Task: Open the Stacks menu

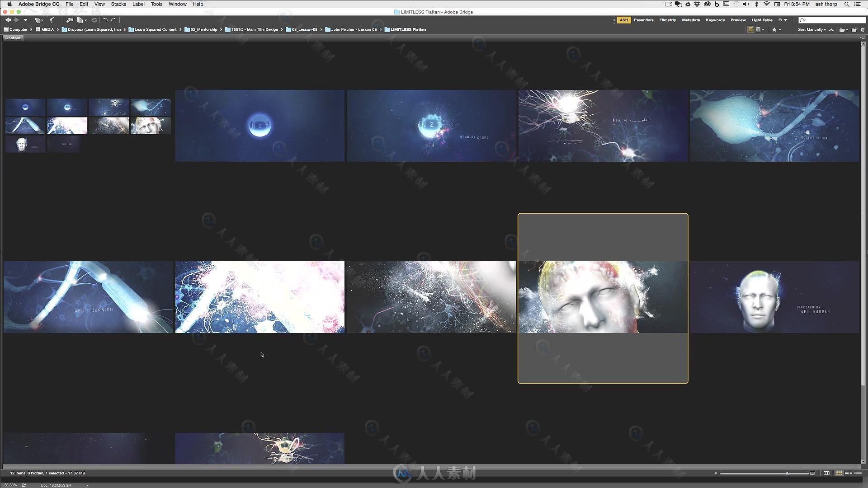Action: 118,4
